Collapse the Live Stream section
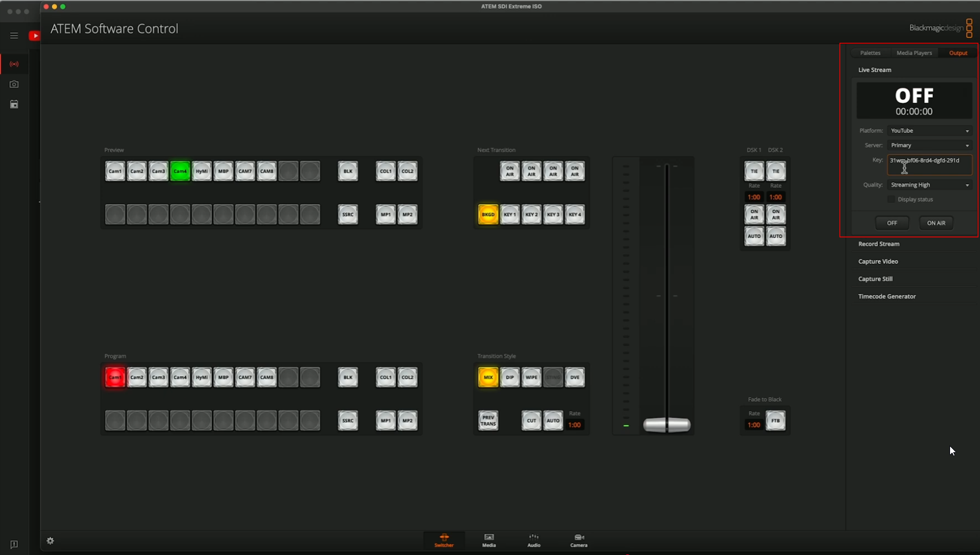 874,70
